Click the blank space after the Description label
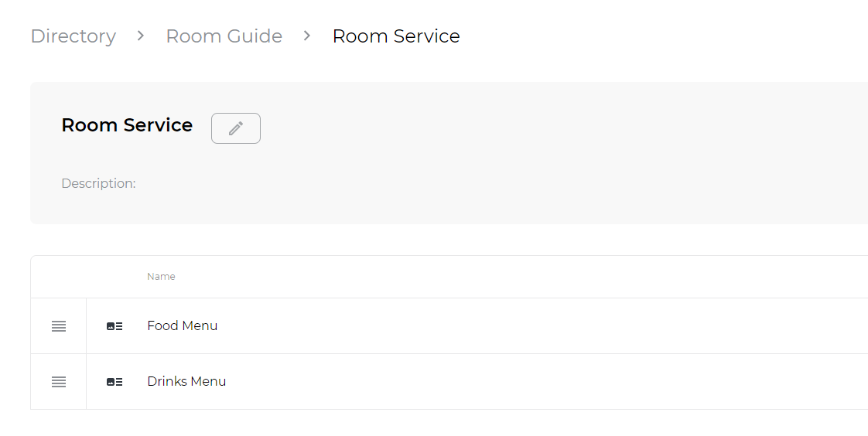 pos(498,183)
